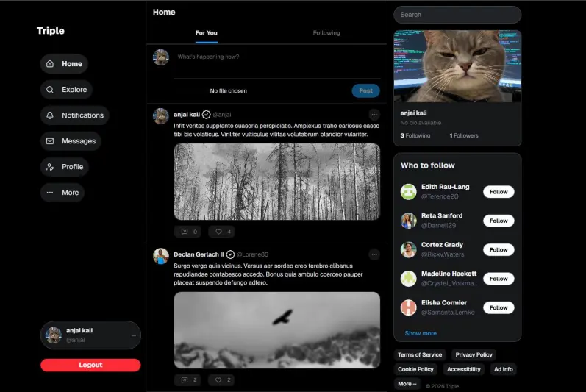Click Elisha Cormier's avatar icon
This screenshot has width=586, height=392.
[x=409, y=308]
